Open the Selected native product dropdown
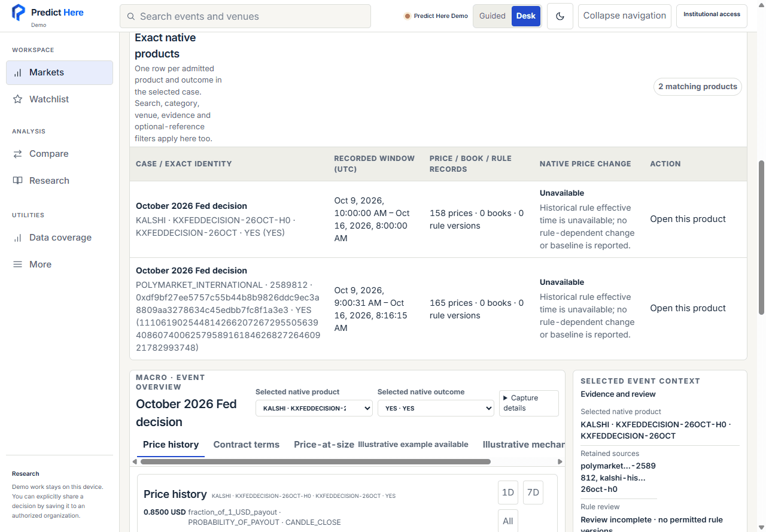The width and height of the screenshot is (766, 532). click(x=314, y=408)
